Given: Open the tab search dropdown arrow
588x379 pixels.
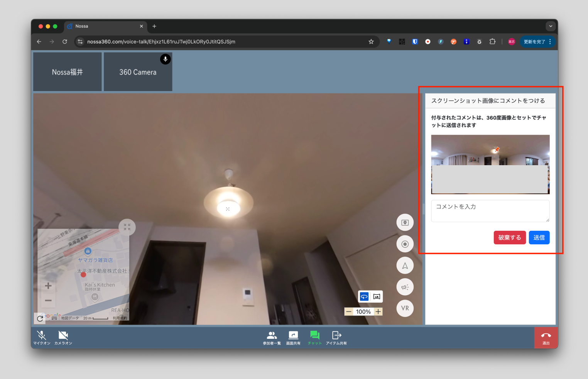Looking at the screenshot, I should point(551,26).
